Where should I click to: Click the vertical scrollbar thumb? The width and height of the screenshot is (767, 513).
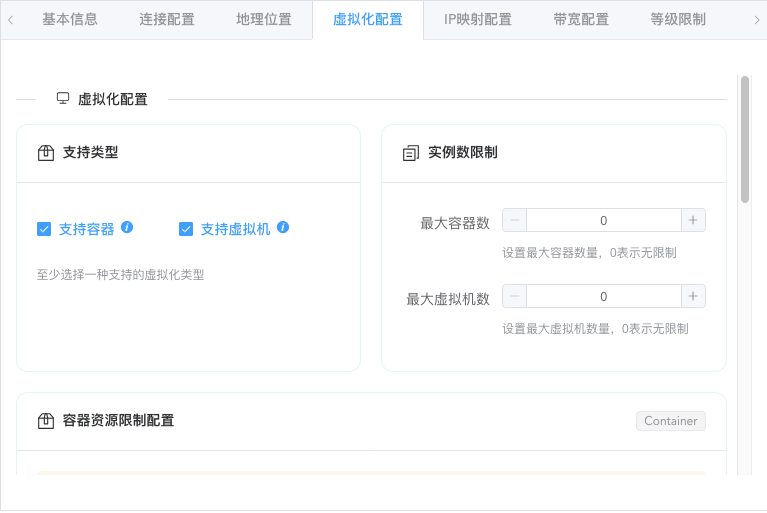click(744, 139)
